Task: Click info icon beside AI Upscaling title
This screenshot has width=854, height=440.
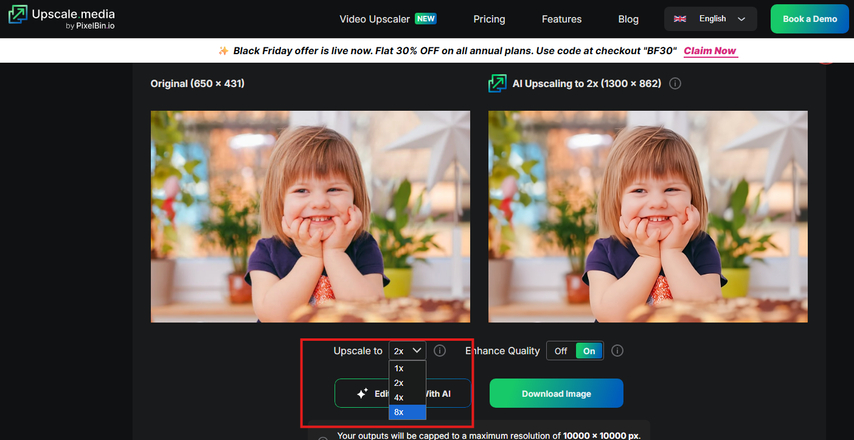Action: 675,84
